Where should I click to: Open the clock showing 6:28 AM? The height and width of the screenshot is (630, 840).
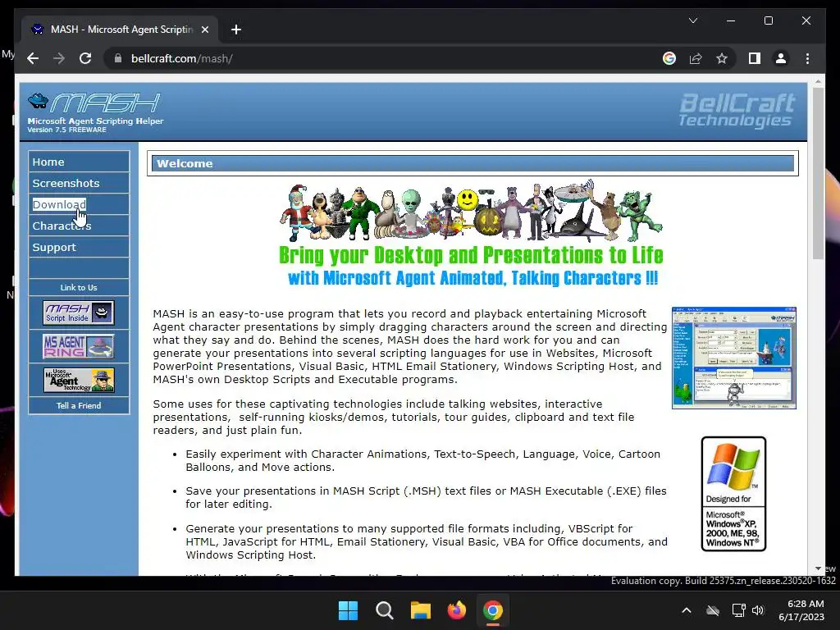click(x=801, y=610)
